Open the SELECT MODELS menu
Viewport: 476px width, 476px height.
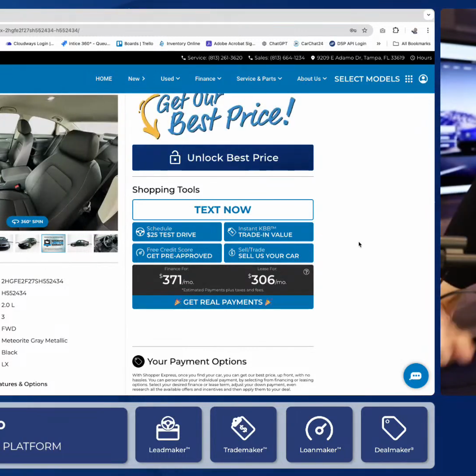coord(367,79)
